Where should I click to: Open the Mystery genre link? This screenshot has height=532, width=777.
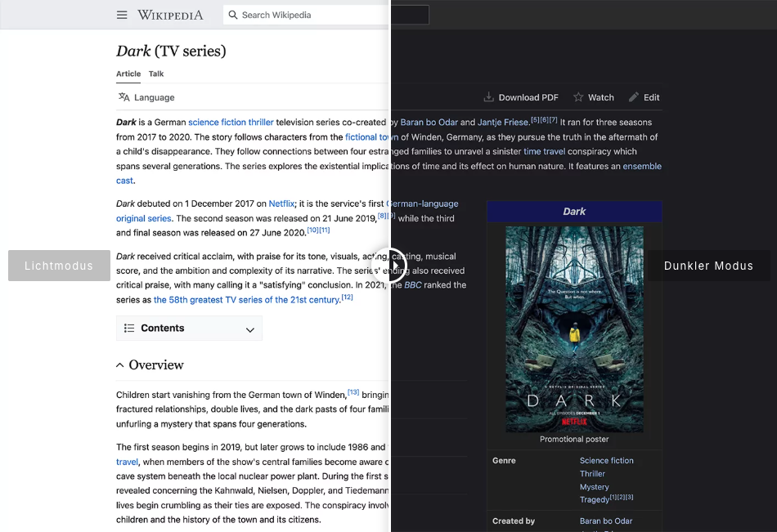(594, 487)
